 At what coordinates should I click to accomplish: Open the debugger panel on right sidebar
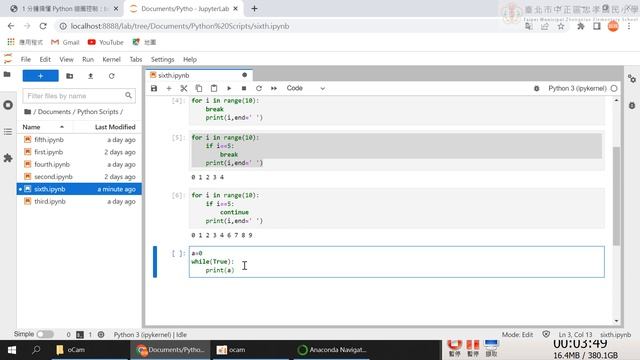tap(632, 105)
